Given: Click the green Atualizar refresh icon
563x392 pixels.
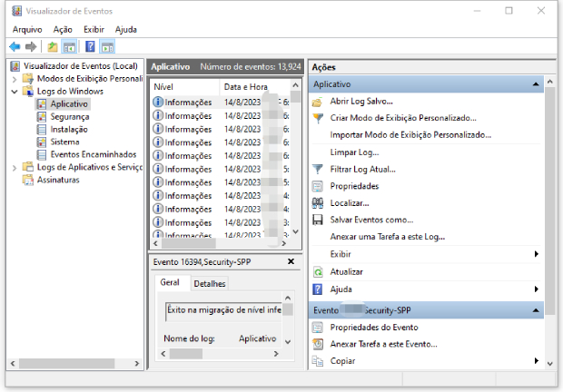Looking at the screenshot, I should pos(318,271).
